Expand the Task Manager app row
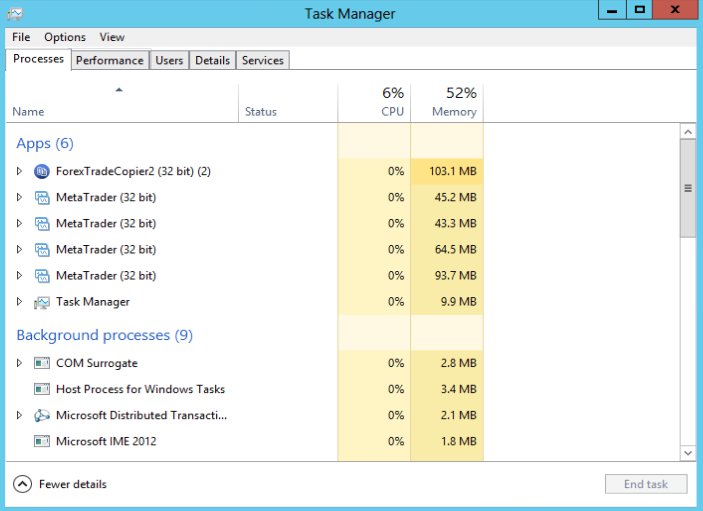 19,301
